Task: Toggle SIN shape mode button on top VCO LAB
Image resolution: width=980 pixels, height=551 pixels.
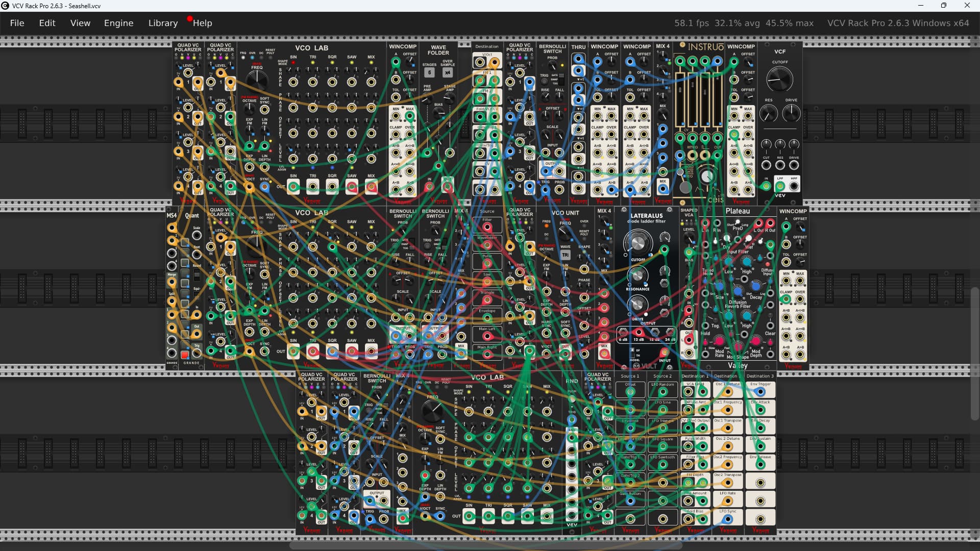Action: pos(293,63)
